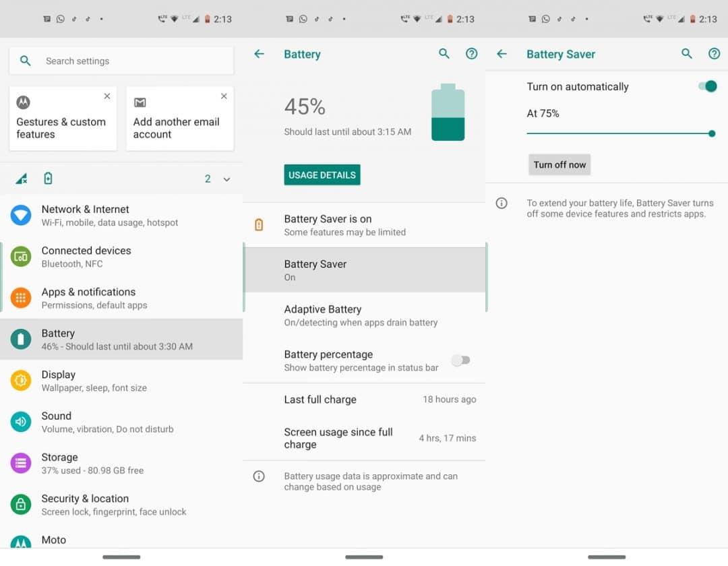Tap navigation pill on the Settings screen
Image resolution: width=728 pixels, height=566 pixels.
pos(121,557)
